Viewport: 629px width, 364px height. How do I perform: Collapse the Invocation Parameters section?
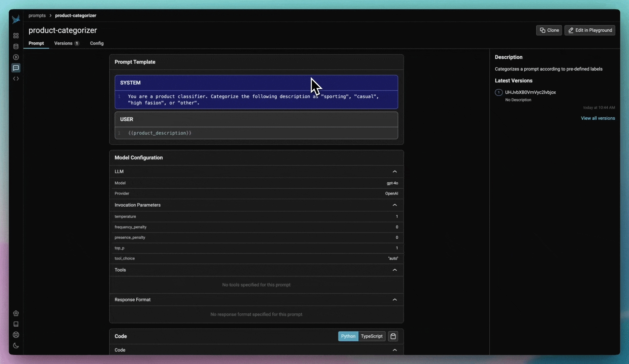[394, 205]
